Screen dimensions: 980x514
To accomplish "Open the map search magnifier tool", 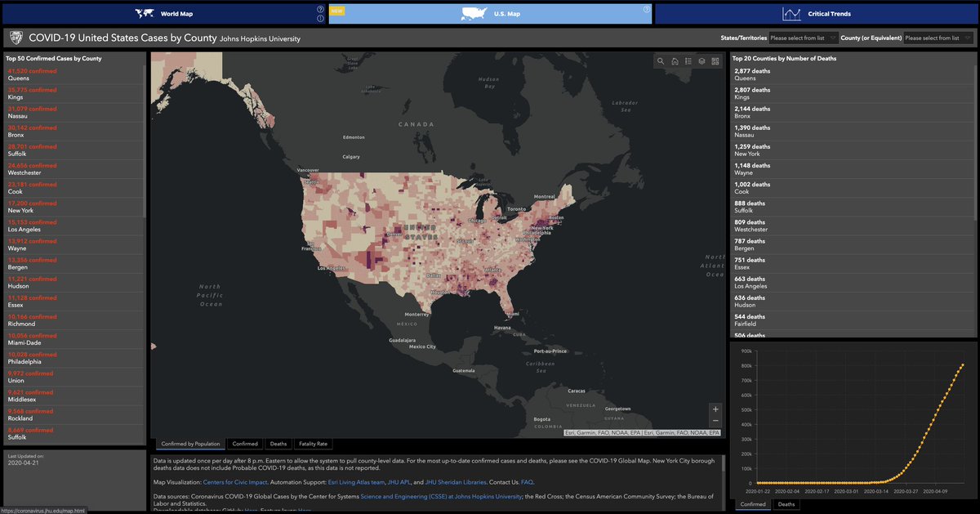I will pyautogui.click(x=661, y=60).
